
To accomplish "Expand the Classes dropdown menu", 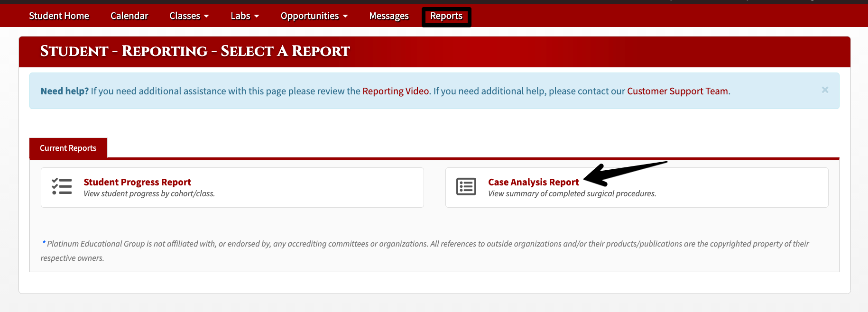I will pos(189,16).
